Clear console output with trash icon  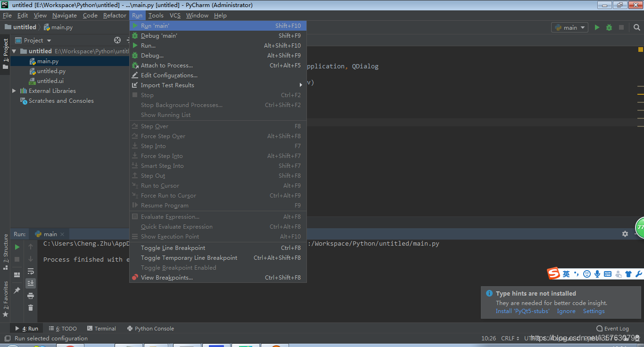[x=31, y=308]
